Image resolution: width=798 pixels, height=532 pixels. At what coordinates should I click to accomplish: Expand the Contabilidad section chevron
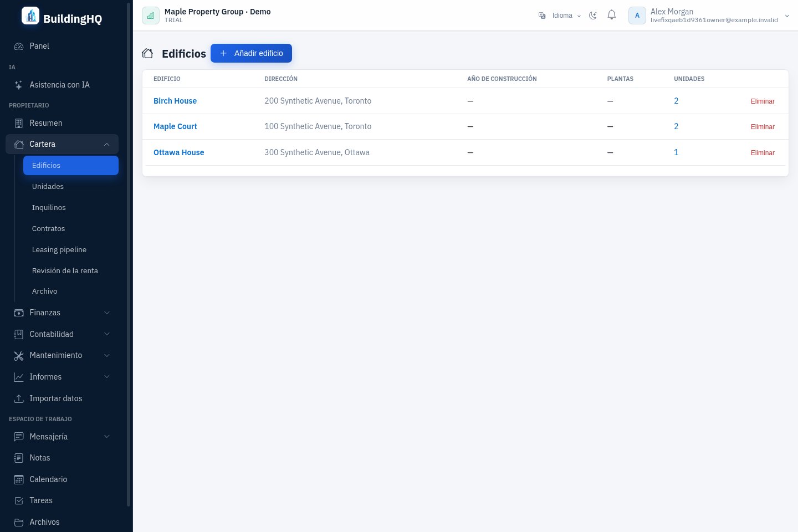107,334
